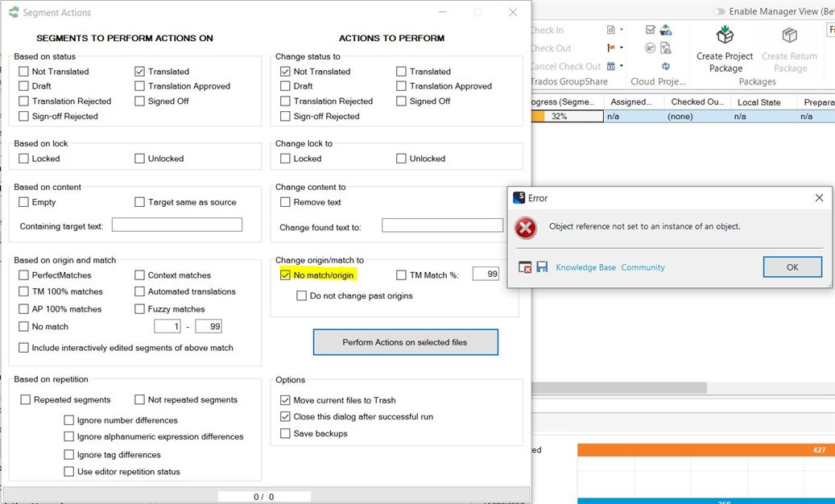Open the dropdown next to Check In
The width and height of the screenshot is (835, 504).
[620, 31]
